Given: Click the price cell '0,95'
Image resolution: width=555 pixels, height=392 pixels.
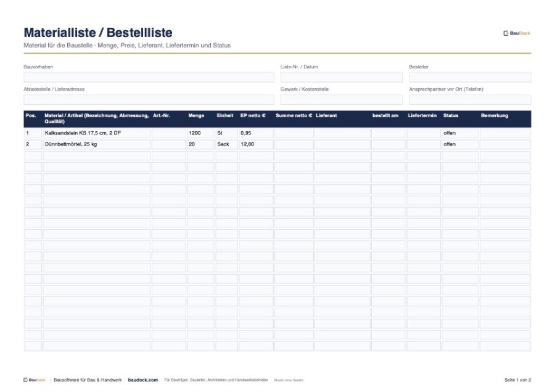Looking at the screenshot, I should point(256,133).
